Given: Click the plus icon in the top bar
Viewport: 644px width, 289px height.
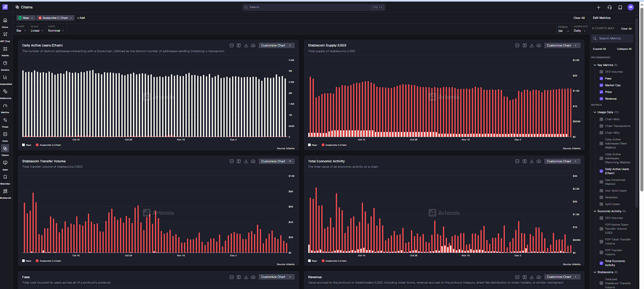Looking at the screenshot, I should [599, 7].
